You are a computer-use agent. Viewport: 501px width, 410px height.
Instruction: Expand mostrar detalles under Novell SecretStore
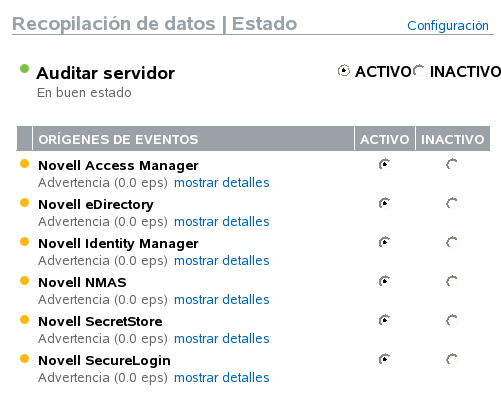222,339
